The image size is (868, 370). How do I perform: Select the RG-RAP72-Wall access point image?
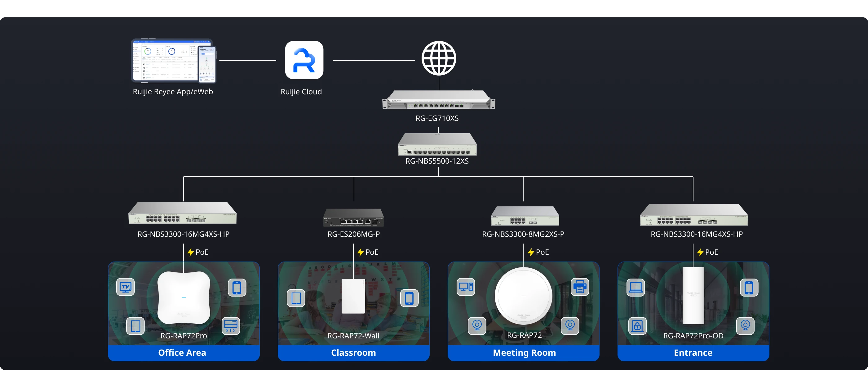click(x=353, y=296)
